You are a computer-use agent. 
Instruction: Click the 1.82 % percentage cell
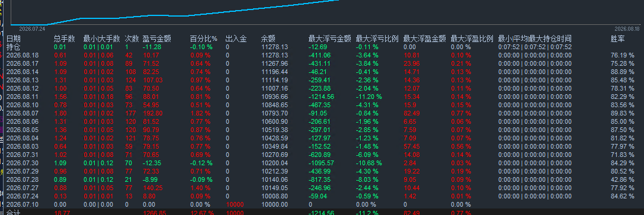click(200, 113)
